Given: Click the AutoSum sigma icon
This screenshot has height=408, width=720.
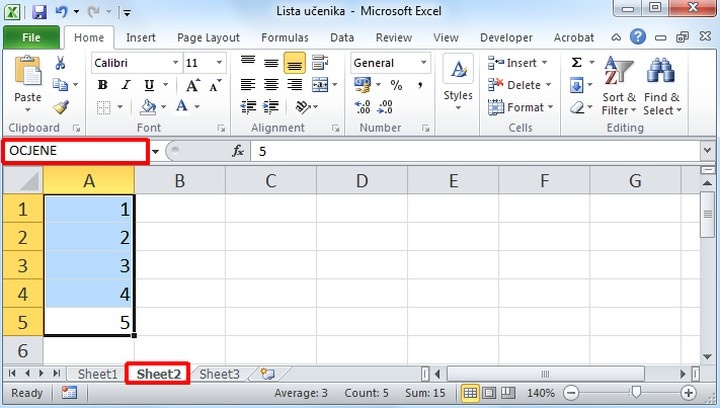Looking at the screenshot, I should pos(577,63).
